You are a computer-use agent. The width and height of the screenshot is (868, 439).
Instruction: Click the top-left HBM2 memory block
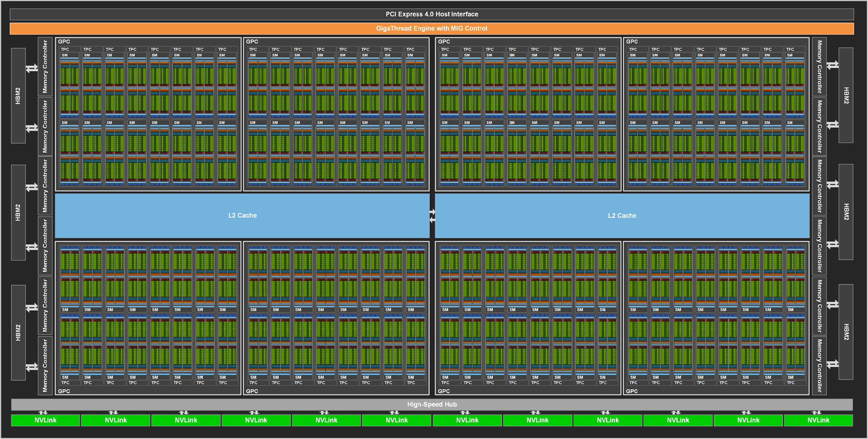point(18,95)
